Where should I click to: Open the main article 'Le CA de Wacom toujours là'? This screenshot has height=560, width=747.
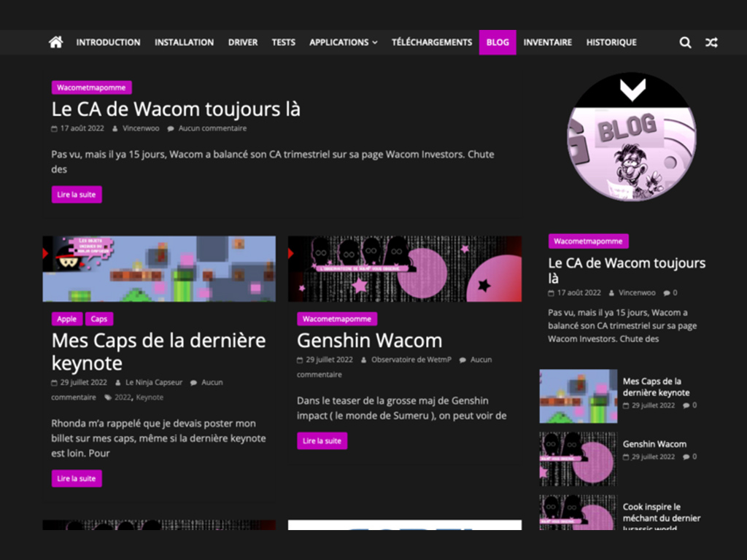(x=176, y=109)
